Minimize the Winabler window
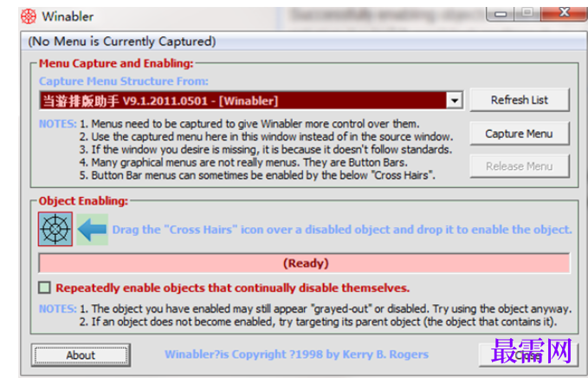 coord(501,14)
